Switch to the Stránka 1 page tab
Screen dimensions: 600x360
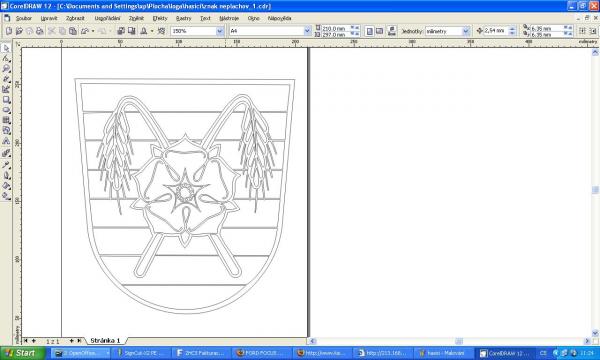point(105,340)
